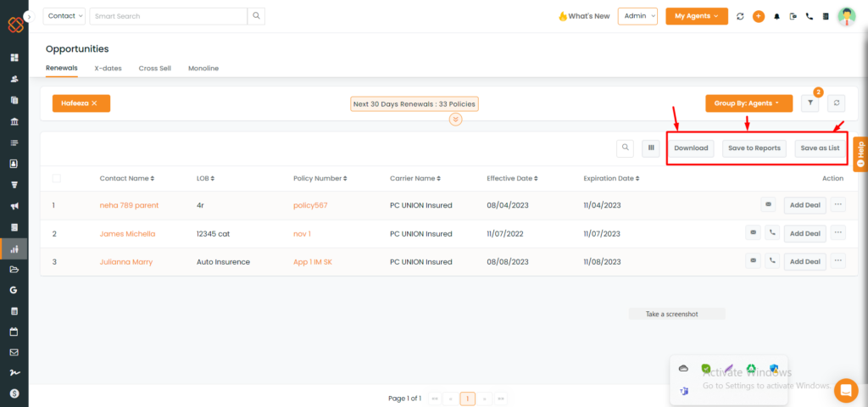Expand the My Agents dropdown
This screenshot has height=407, width=868.
697,16
